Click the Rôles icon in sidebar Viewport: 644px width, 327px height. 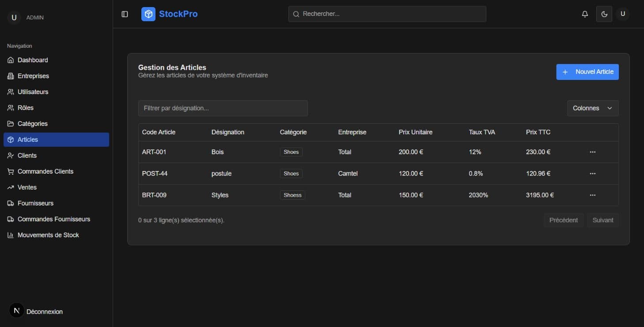[11, 108]
